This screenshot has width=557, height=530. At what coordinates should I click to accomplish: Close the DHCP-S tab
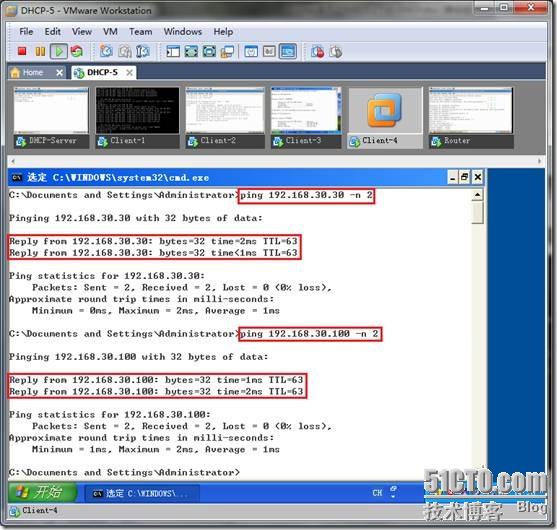(x=130, y=73)
